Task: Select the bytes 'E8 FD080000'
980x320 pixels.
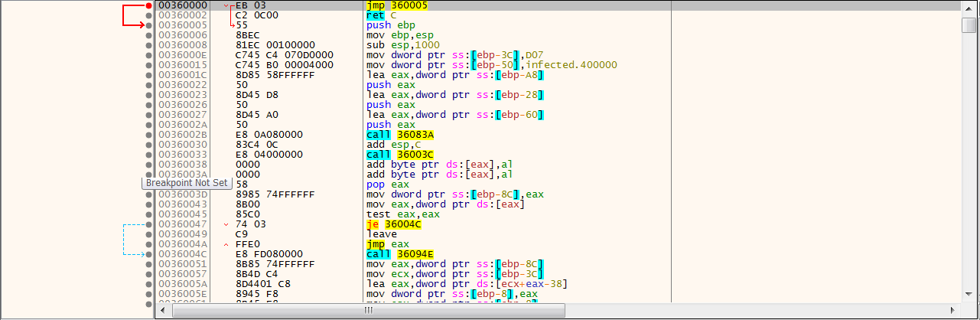Action: pyautogui.click(x=269, y=254)
